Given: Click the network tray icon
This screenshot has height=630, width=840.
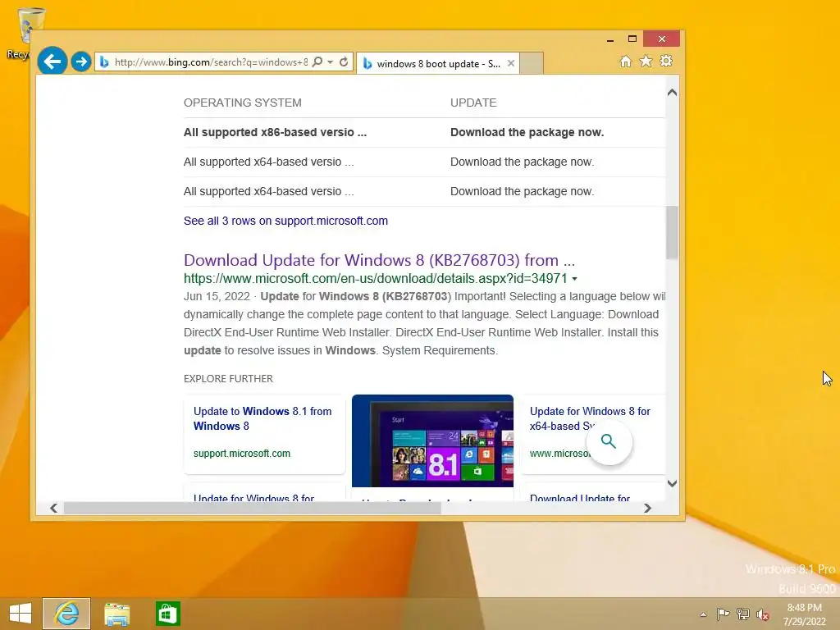Looking at the screenshot, I should [743, 614].
